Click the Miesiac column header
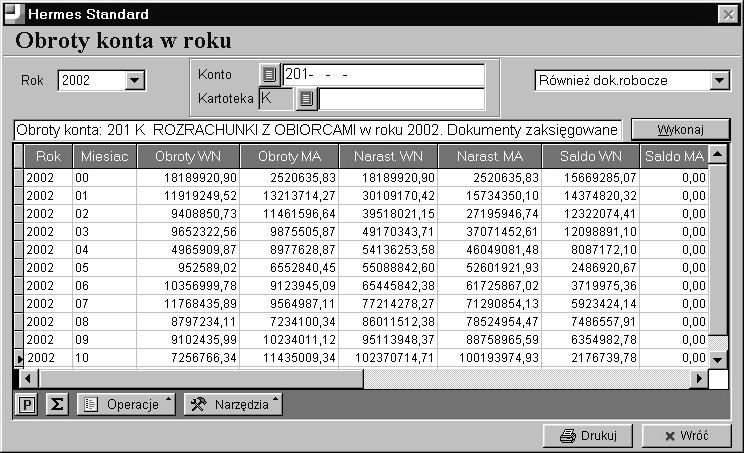Viewport: 744px width, 453px height. (104, 156)
